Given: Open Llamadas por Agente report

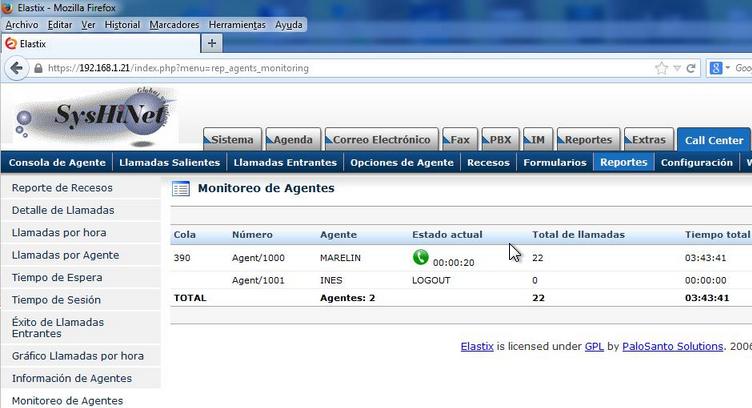Looking at the screenshot, I should [x=65, y=255].
